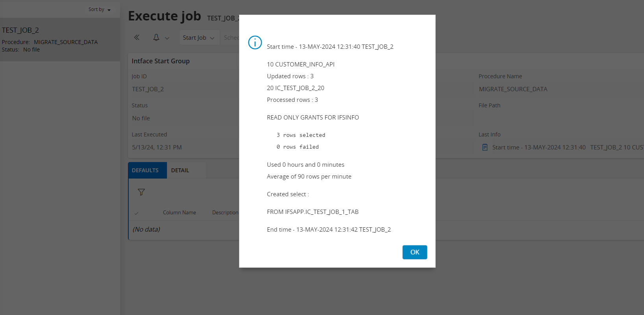Click the Status field showing No file

point(141,118)
